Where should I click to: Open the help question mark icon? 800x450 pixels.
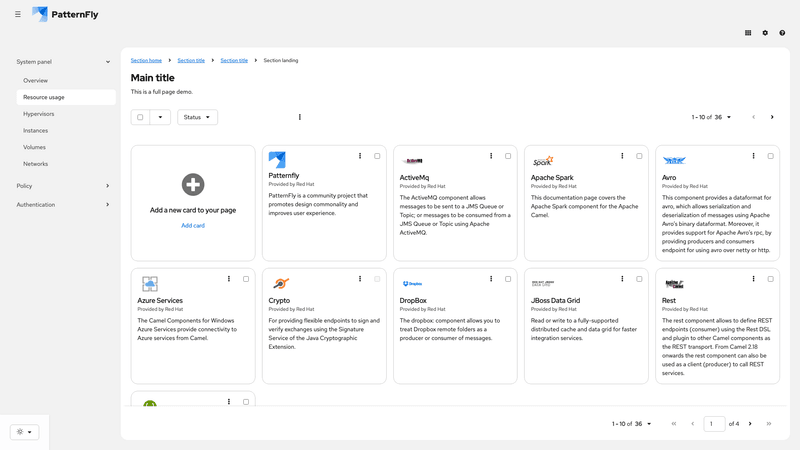(782, 33)
